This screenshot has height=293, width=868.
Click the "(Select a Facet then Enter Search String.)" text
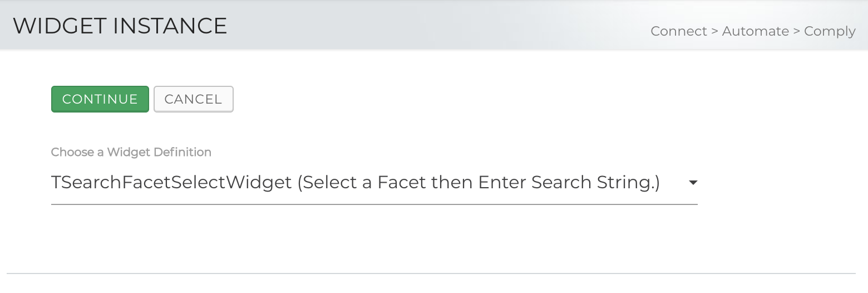[479, 183]
